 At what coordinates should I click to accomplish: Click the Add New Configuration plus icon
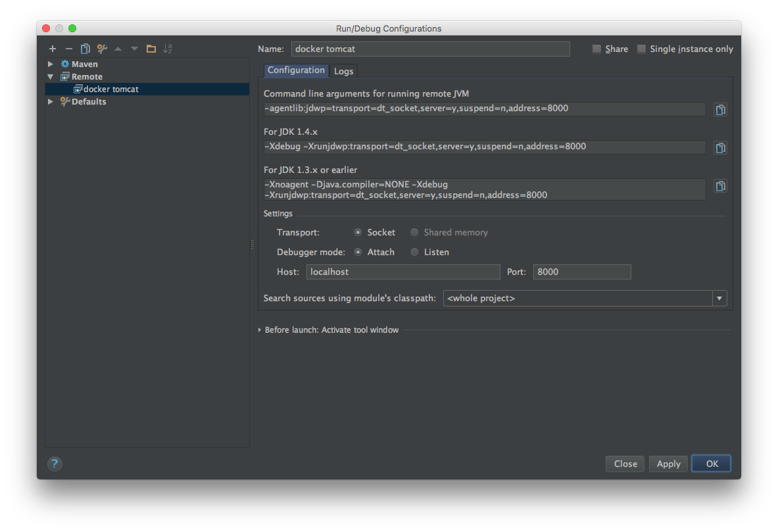coord(53,49)
